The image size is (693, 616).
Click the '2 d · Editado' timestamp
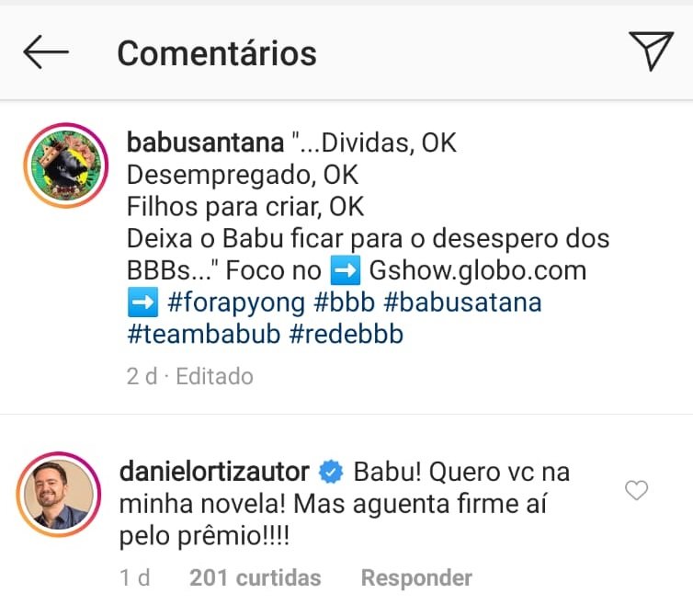pos(190,376)
